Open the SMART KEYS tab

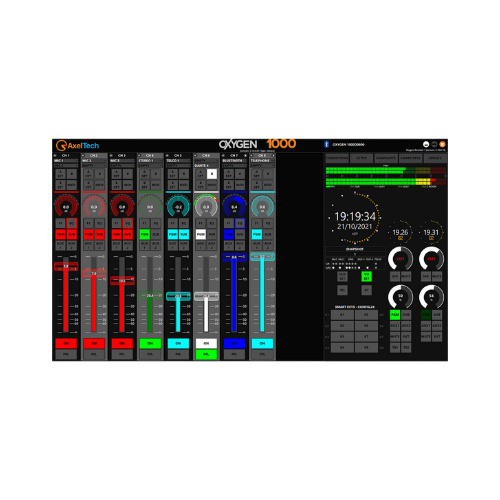[411, 158]
